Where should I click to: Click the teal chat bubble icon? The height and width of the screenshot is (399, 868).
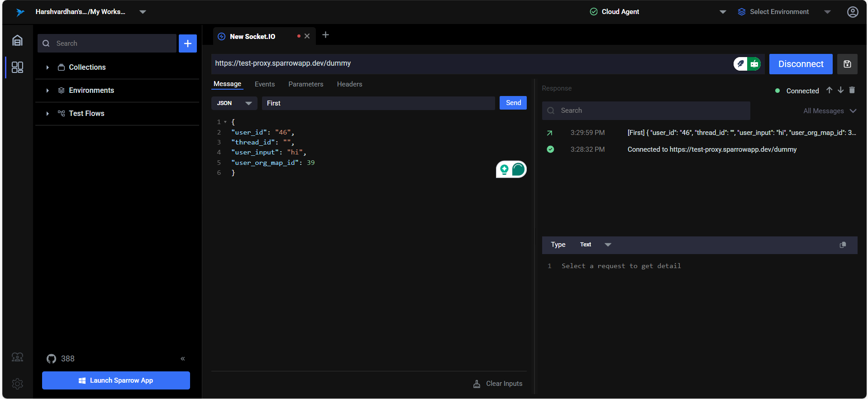pyautogui.click(x=518, y=169)
